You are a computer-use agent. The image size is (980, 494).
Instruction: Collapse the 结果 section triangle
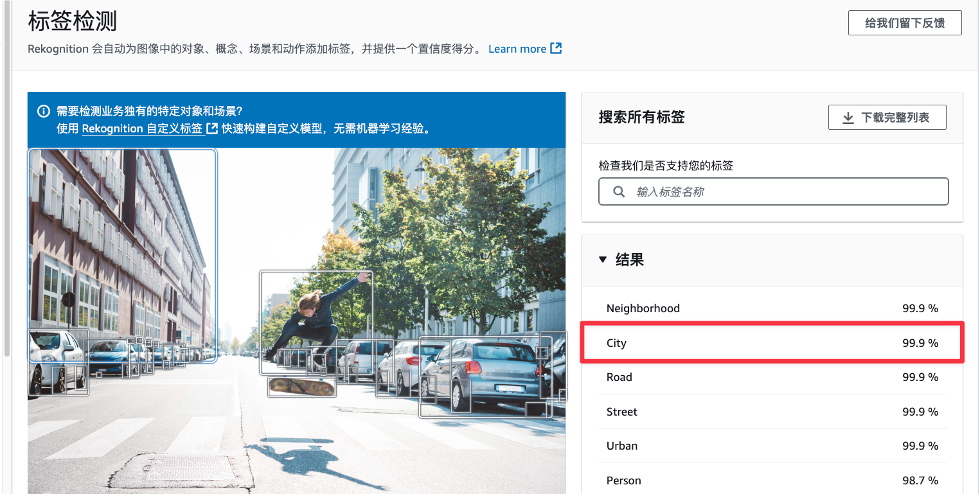pyautogui.click(x=602, y=260)
